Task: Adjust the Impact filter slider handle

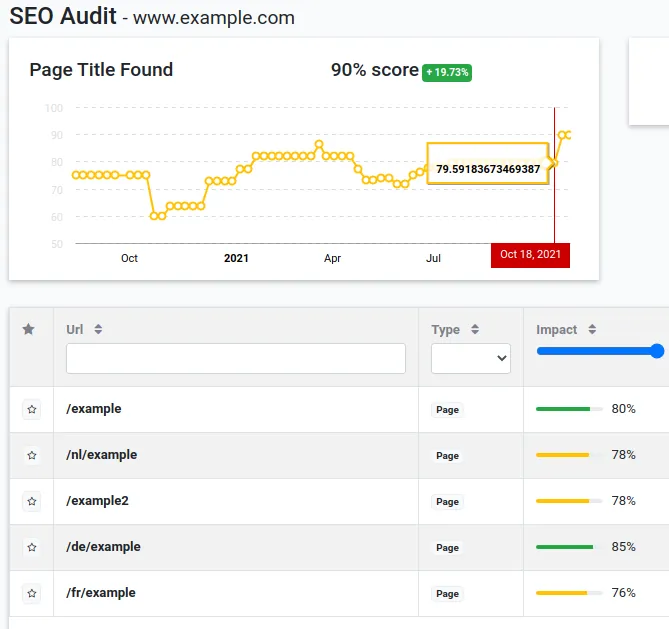Action: click(x=657, y=351)
